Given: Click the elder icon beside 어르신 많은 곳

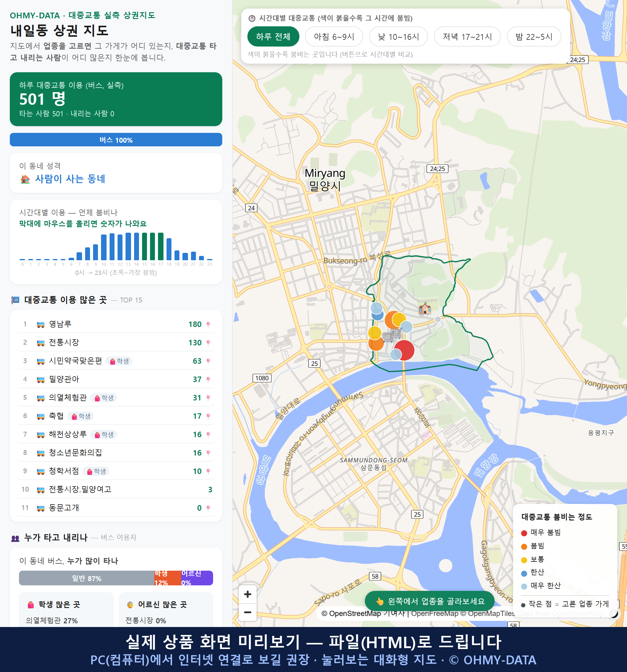Looking at the screenshot, I should (x=130, y=605).
